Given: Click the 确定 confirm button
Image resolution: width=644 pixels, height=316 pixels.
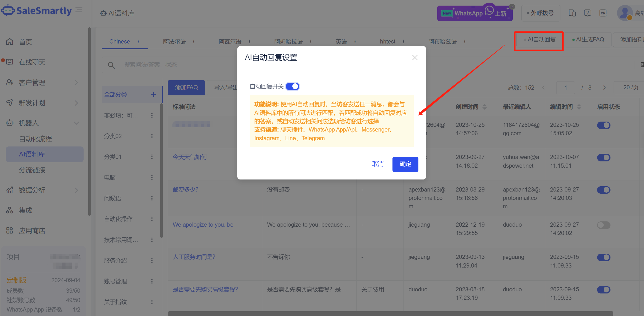Looking at the screenshot, I should (x=405, y=164).
